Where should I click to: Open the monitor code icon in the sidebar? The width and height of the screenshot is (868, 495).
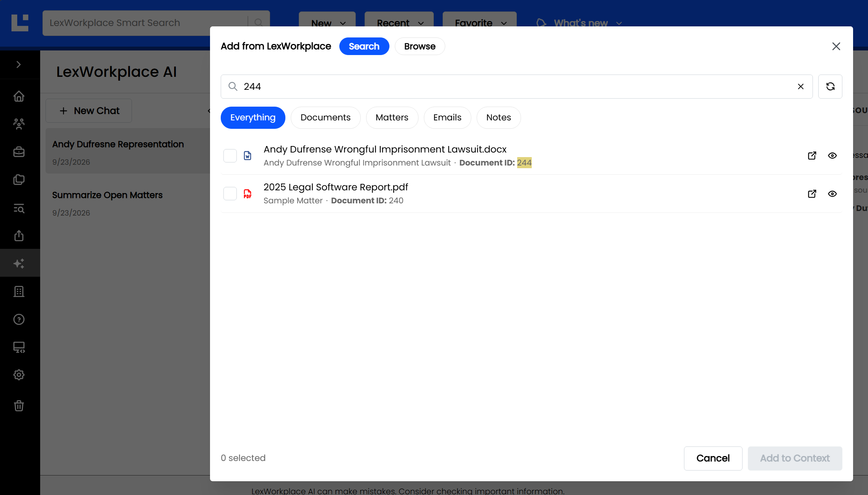(19, 347)
